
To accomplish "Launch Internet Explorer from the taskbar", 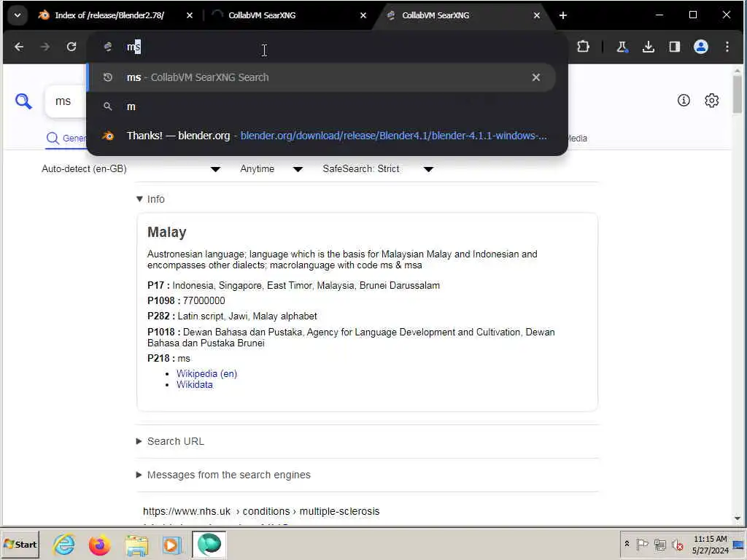I will coord(64,544).
